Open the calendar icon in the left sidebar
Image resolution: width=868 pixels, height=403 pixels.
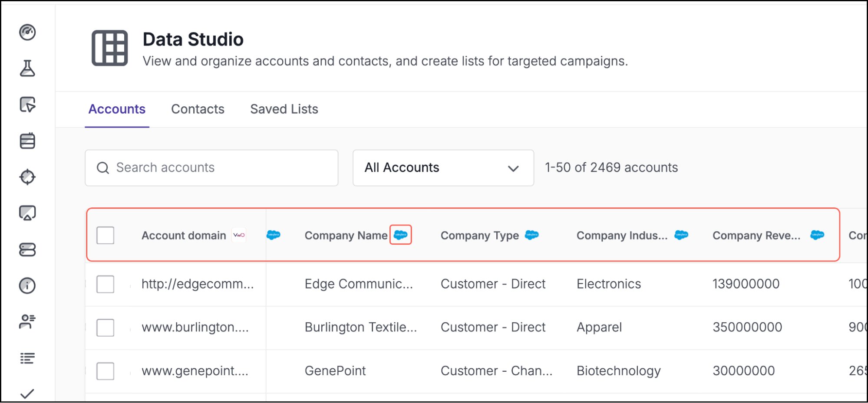(x=27, y=141)
